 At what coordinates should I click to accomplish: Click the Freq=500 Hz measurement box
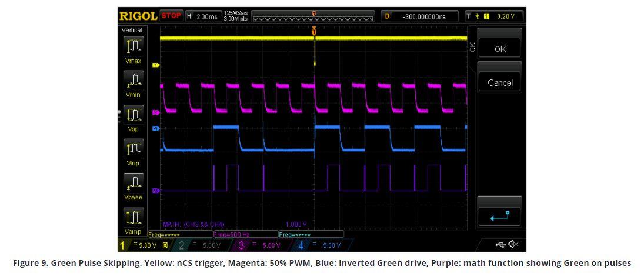pyautogui.click(x=246, y=235)
